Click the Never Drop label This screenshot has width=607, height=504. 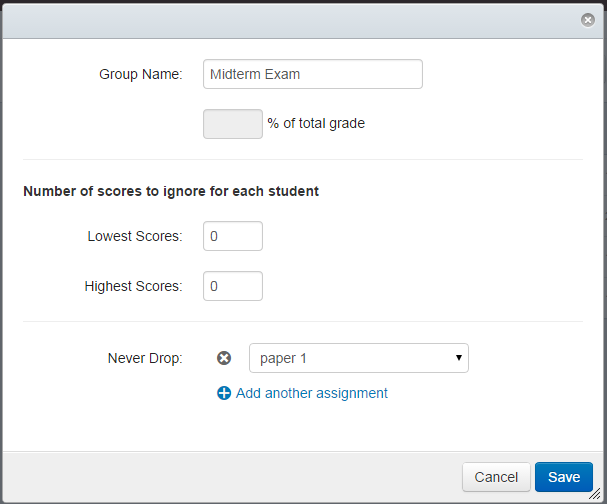[145, 358]
